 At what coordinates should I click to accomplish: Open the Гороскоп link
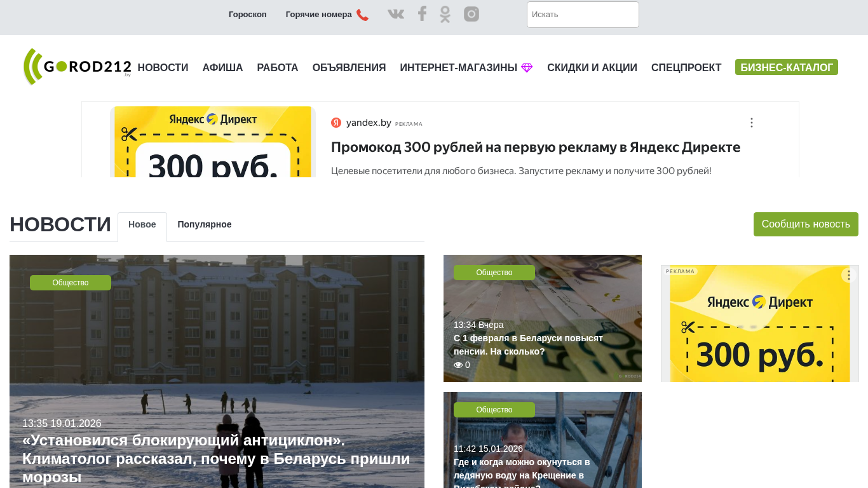coord(248,15)
